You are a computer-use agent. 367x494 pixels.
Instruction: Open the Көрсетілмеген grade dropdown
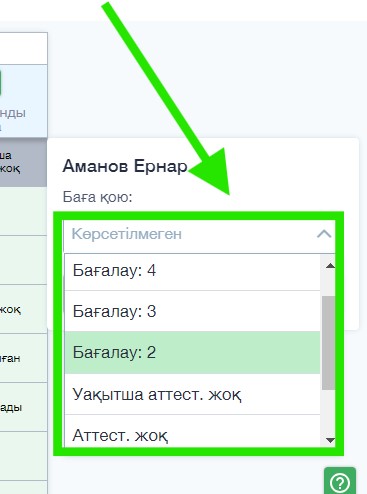(199, 235)
